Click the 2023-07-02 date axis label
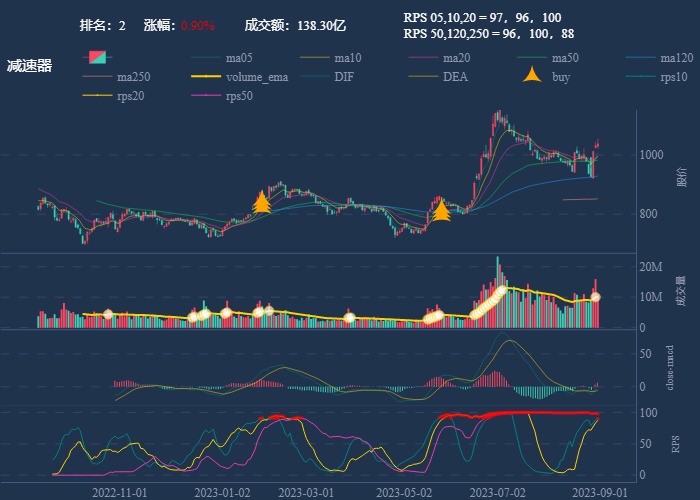 (497, 492)
